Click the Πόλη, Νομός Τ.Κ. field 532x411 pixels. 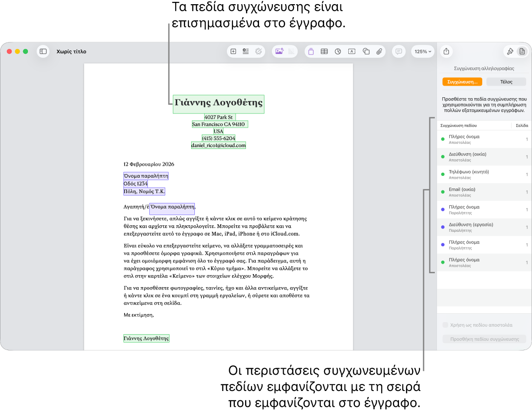[144, 191]
